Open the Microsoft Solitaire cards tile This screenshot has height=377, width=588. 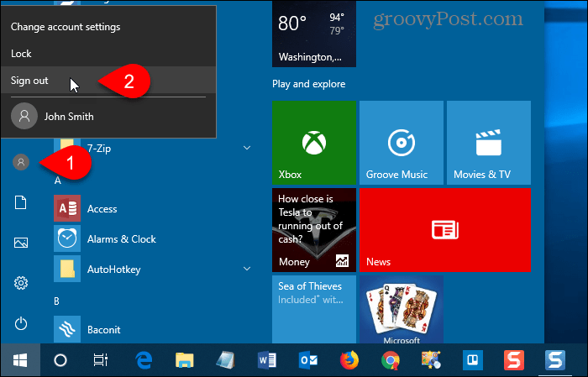click(x=402, y=309)
